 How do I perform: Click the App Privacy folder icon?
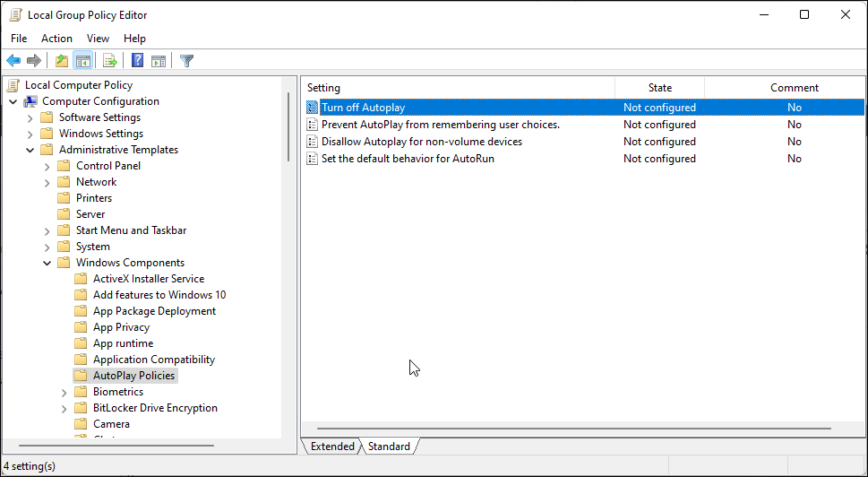81,327
